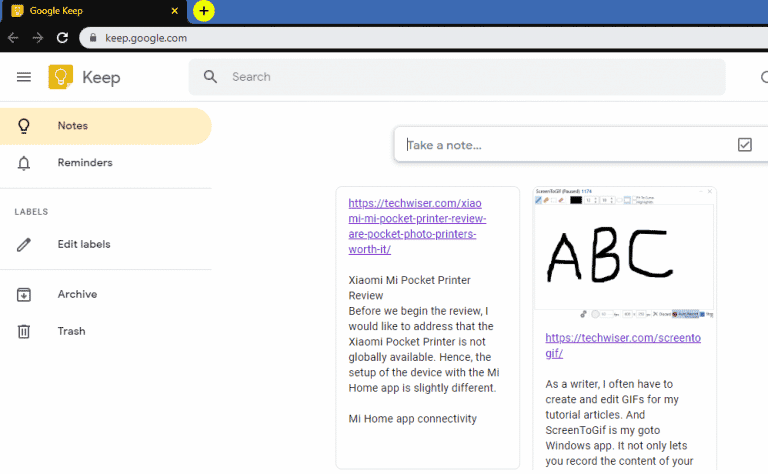Click the Trash bin icon

pyautogui.click(x=24, y=331)
